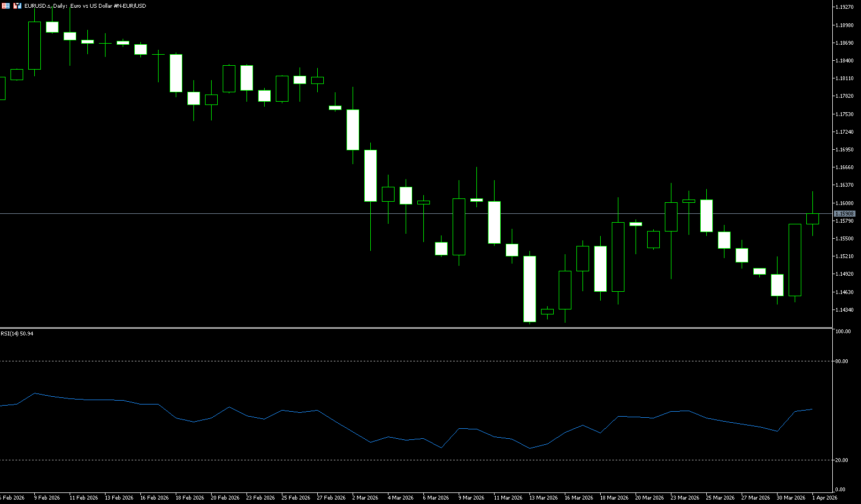Click the 2 Mar 2026 date label
The width and height of the screenshot is (861, 504).
click(x=364, y=498)
